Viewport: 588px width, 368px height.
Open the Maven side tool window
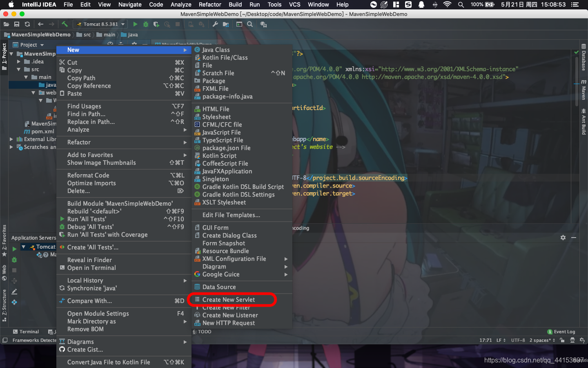point(584,90)
